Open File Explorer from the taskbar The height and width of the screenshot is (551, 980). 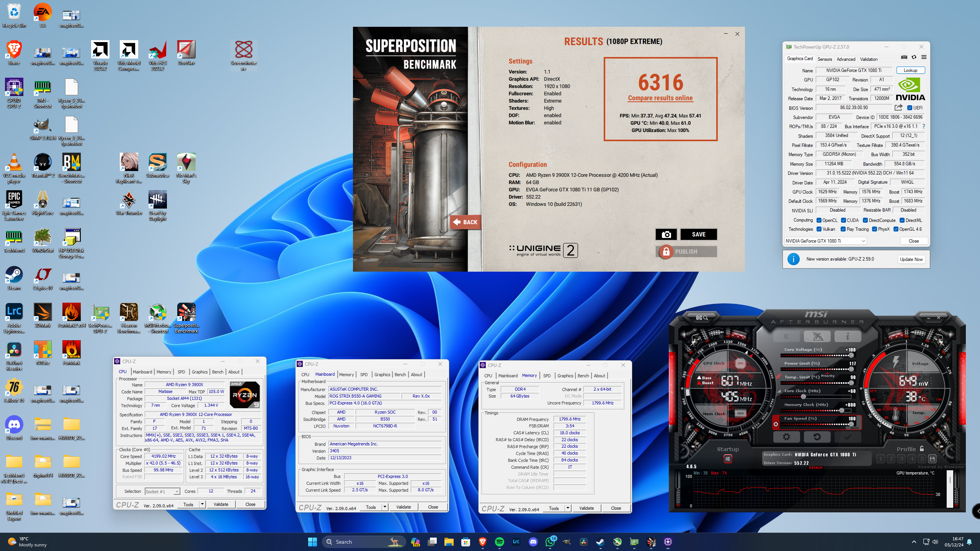(x=449, y=541)
